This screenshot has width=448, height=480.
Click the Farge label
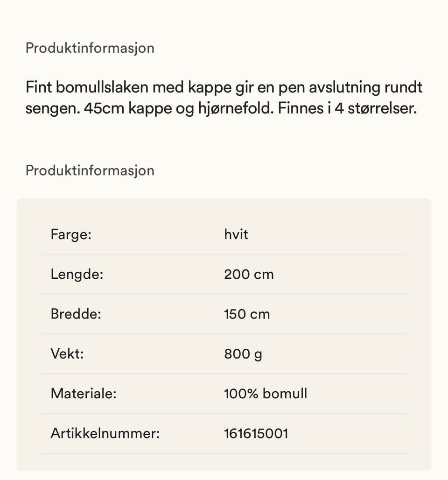coord(71,234)
